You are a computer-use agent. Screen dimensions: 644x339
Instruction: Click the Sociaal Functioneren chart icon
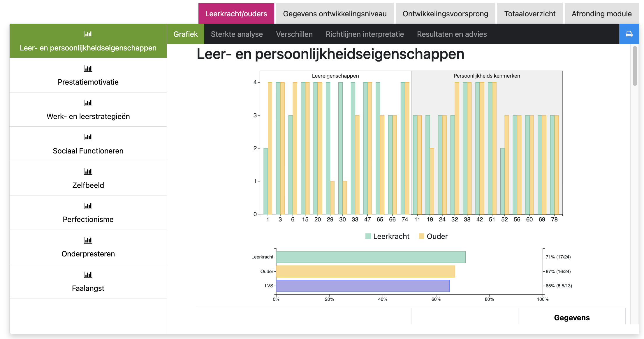click(x=88, y=137)
